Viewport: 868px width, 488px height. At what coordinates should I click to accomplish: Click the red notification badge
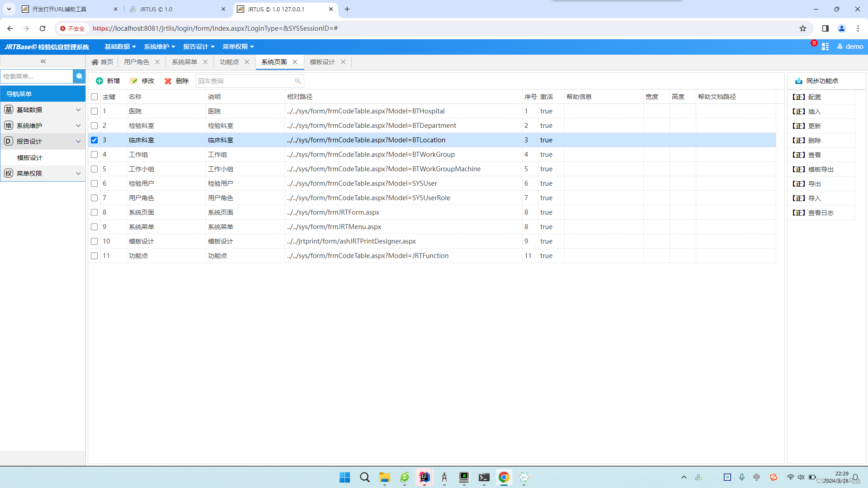tap(814, 43)
